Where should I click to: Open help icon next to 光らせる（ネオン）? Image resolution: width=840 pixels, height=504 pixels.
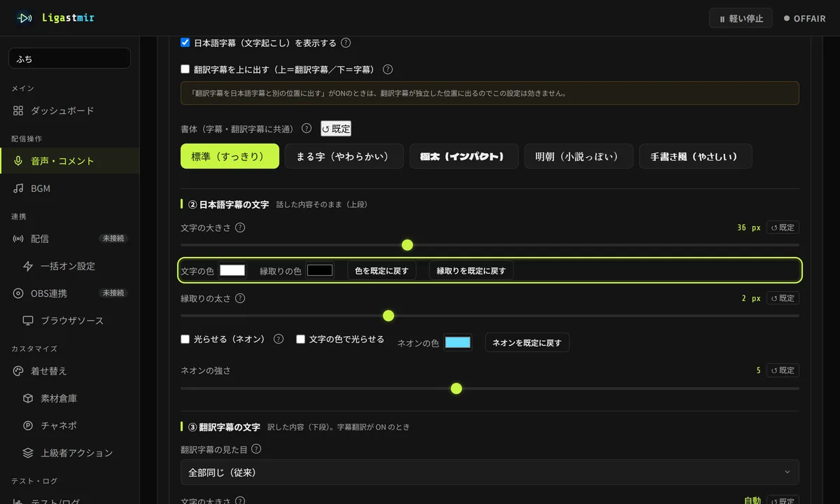pyautogui.click(x=279, y=339)
